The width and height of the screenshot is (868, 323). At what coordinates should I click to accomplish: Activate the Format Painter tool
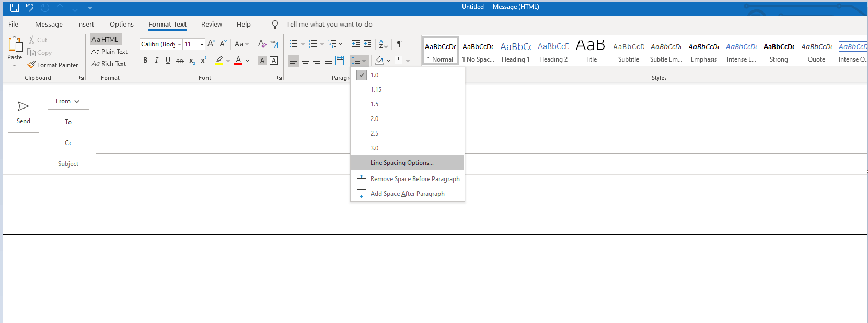[x=53, y=65]
